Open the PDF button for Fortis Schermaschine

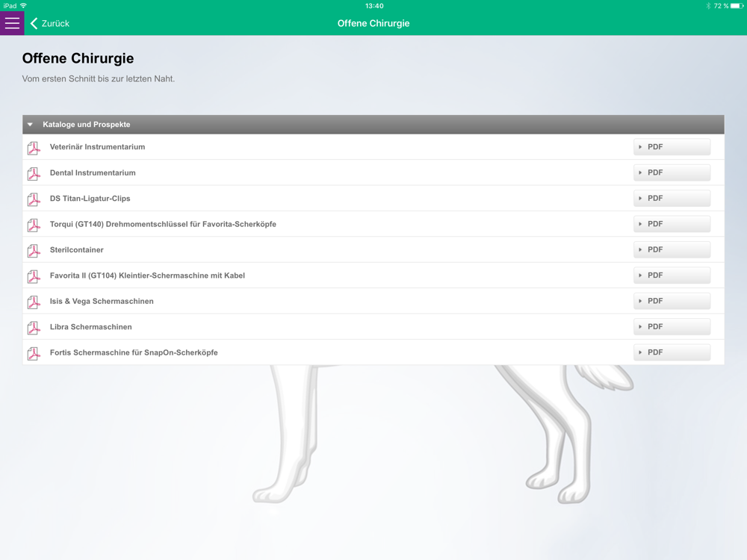coord(672,352)
